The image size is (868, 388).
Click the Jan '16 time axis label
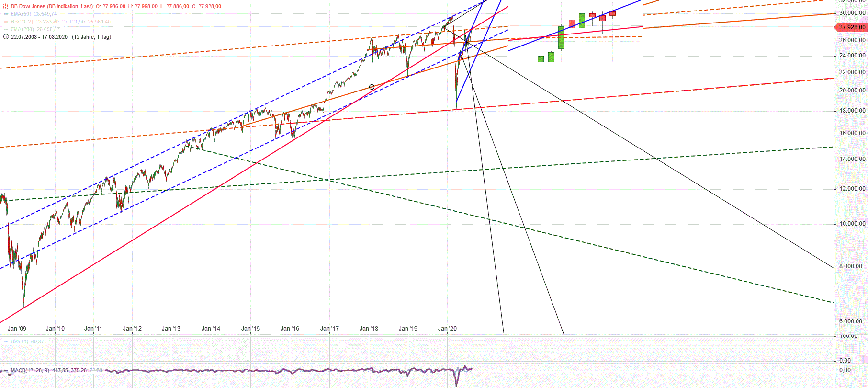pyautogui.click(x=290, y=329)
